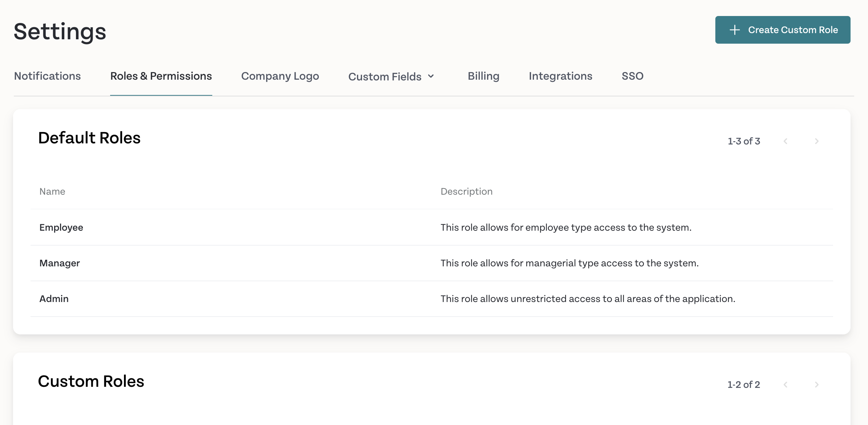Go to next page of Custom Roles
The image size is (868, 425).
tap(817, 385)
